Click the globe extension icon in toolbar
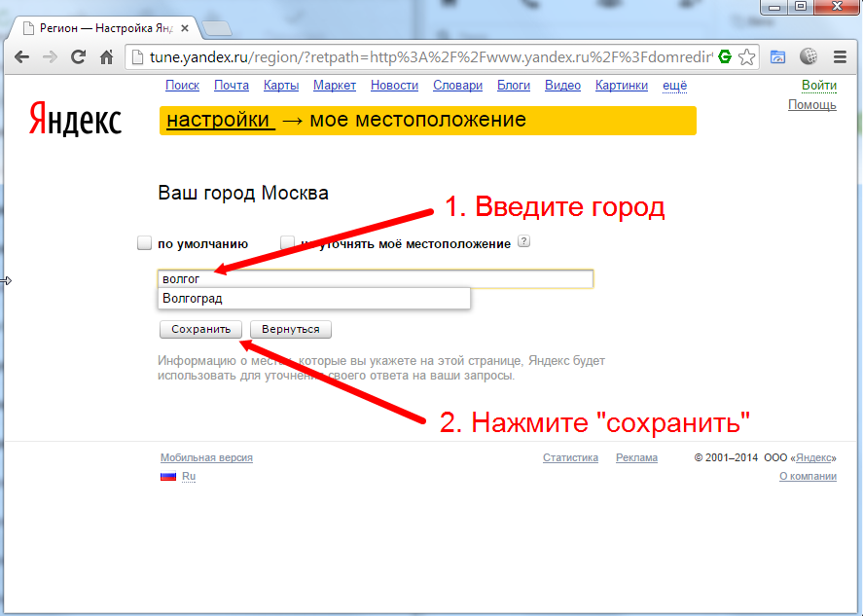863x616 pixels. (x=808, y=57)
